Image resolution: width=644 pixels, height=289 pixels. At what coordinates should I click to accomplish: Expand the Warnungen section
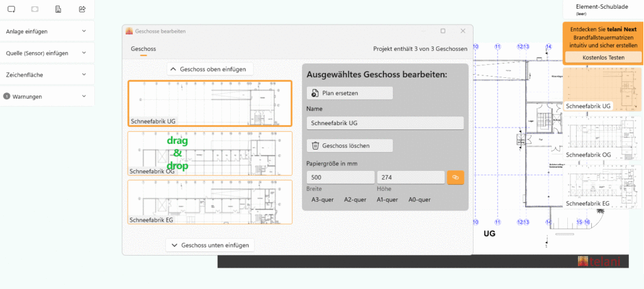click(47, 96)
